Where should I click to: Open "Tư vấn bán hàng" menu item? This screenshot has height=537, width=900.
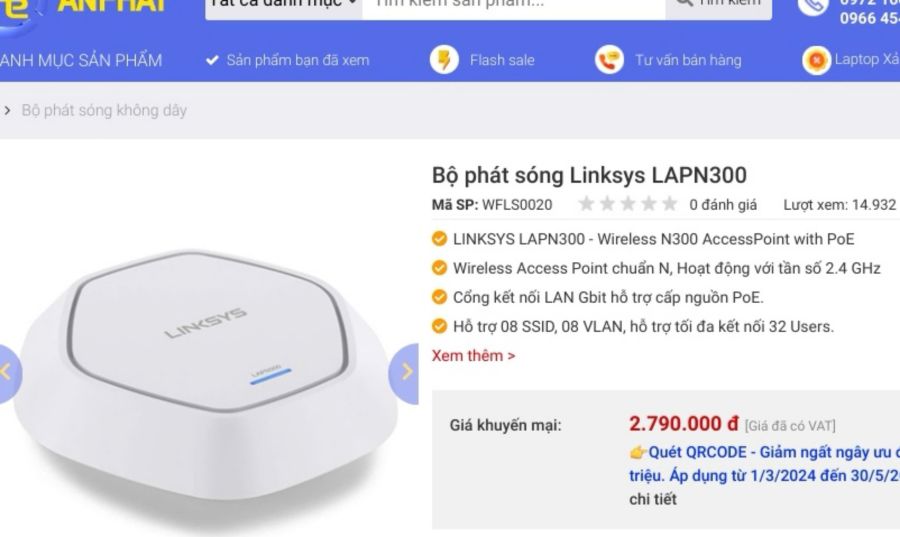688,60
